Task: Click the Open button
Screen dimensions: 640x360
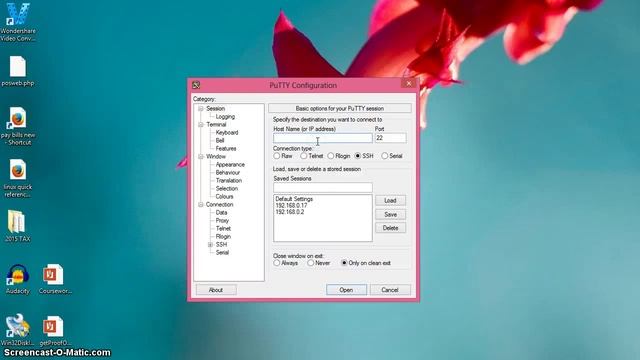Action: click(x=346, y=290)
